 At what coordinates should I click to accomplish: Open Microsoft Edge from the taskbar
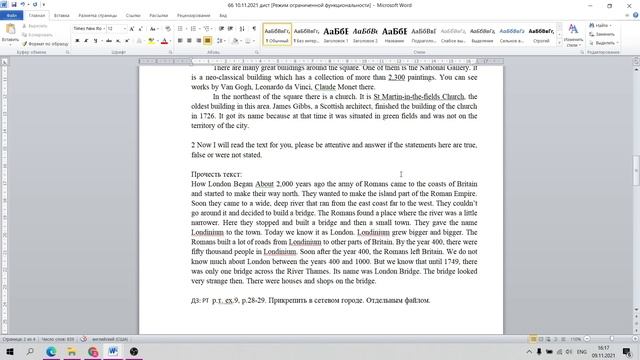51,351
